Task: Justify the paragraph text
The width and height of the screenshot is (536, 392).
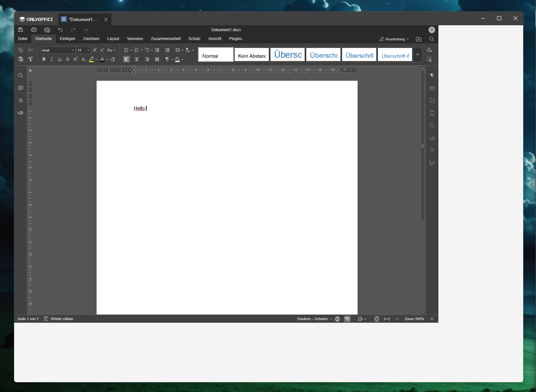Action: (x=157, y=59)
